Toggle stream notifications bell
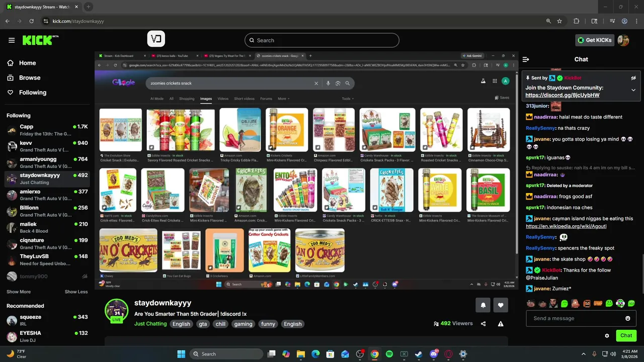Screen dimensions: 644x362 [x=483, y=305]
